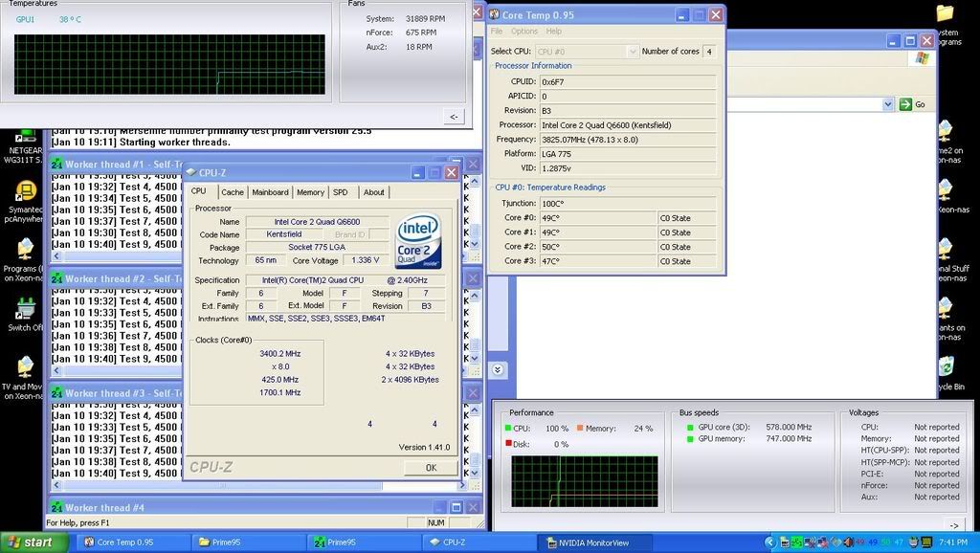This screenshot has height=553, width=980.
Task: Switch to the Cache tab in CPU-Z
Action: tap(233, 192)
